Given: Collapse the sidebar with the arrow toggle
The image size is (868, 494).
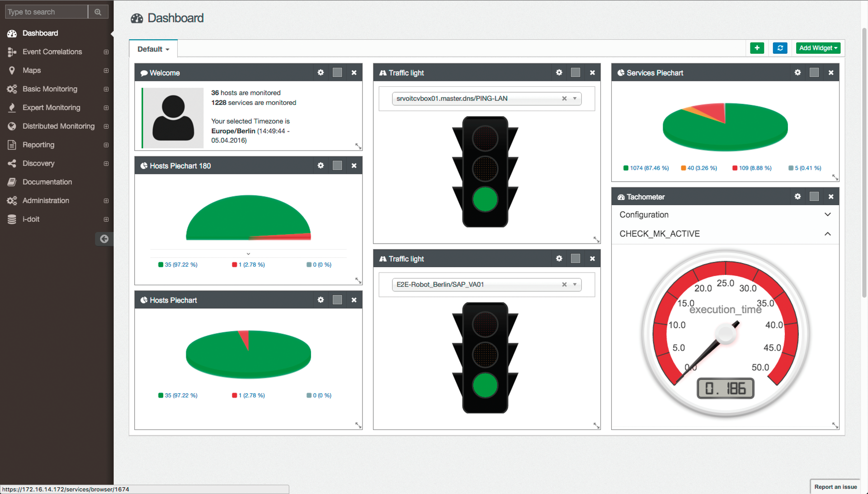Looking at the screenshot, I should tap(104, 239).
